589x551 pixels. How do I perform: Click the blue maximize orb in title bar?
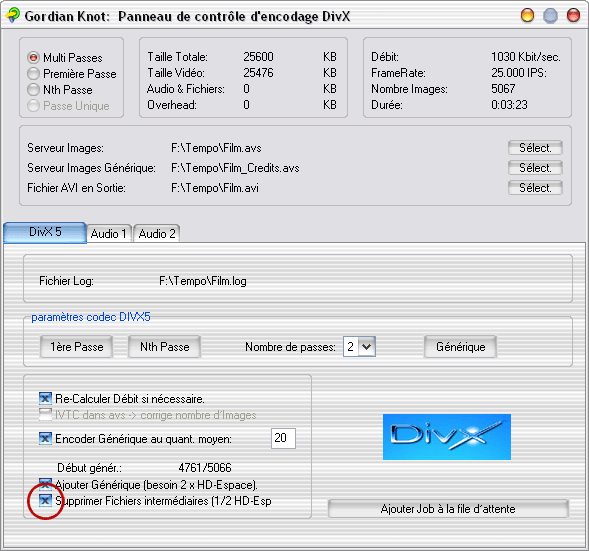pos(550,16)
